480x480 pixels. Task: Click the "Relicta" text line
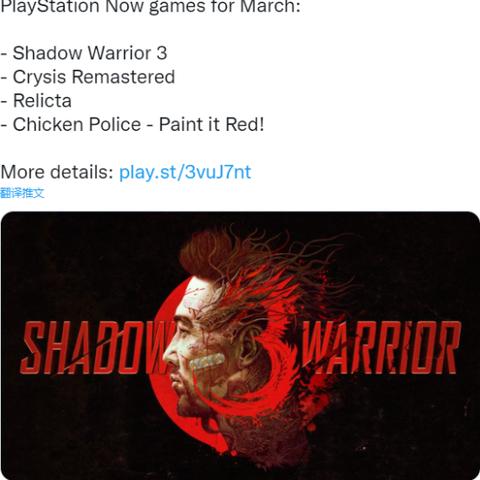36,101
